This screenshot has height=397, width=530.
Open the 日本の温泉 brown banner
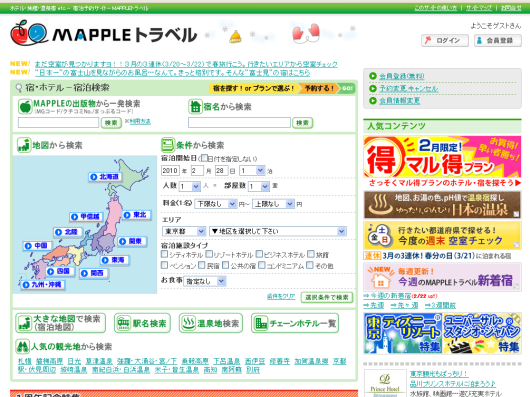(x=442, y=205)
